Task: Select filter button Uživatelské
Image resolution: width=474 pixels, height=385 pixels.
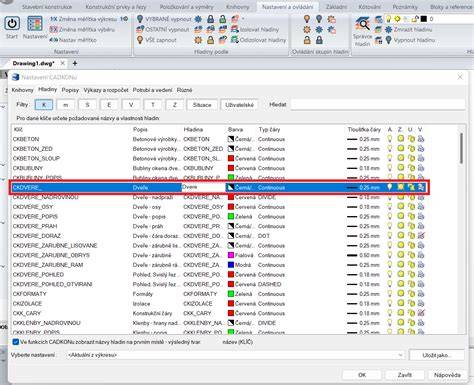Action: tap(239, 105)
